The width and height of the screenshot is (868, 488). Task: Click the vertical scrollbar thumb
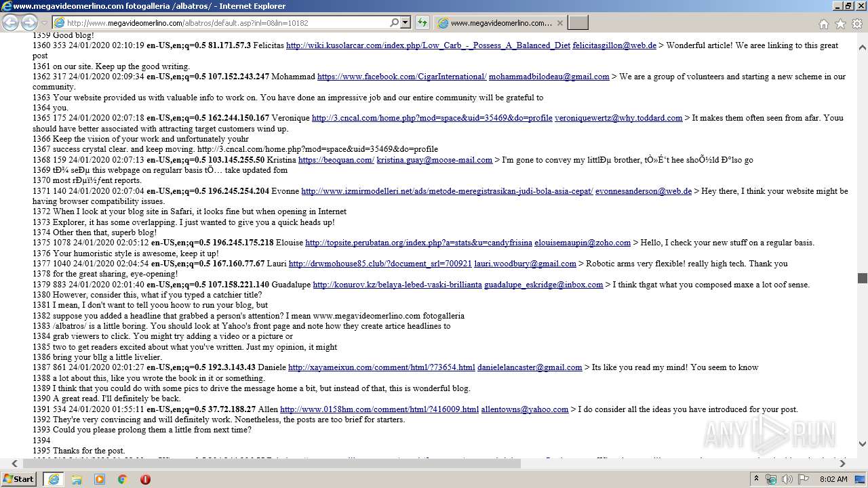click(863, 278)
